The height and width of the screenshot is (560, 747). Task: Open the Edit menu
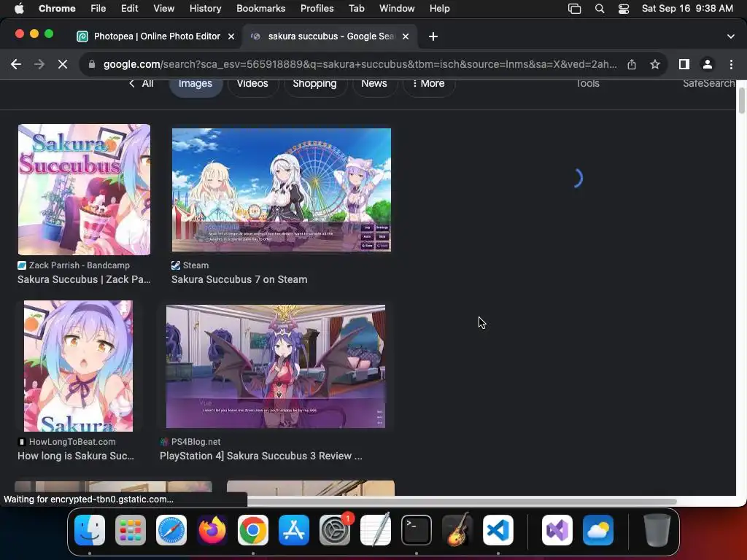pyautogui.click(x=129, y=9)
